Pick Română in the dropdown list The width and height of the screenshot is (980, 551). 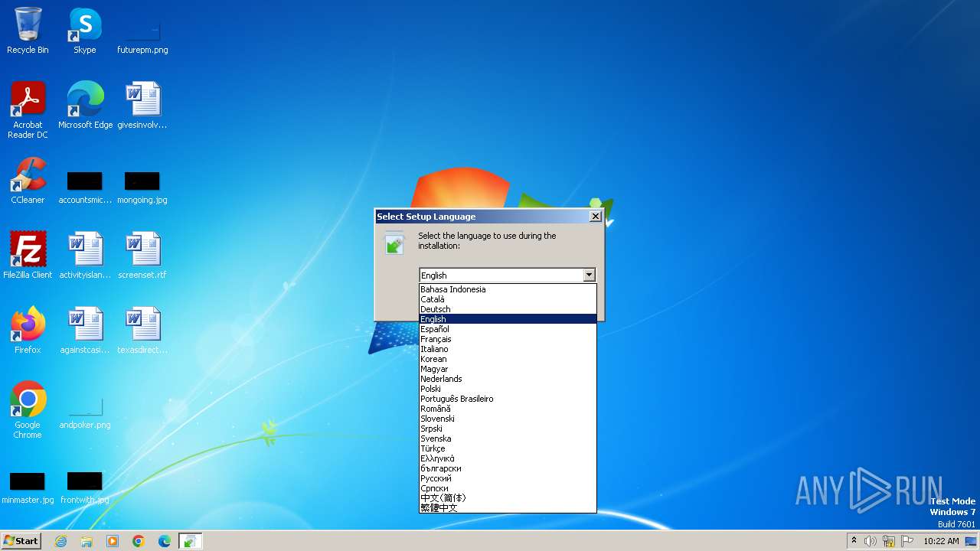click(x=508, y=409)
